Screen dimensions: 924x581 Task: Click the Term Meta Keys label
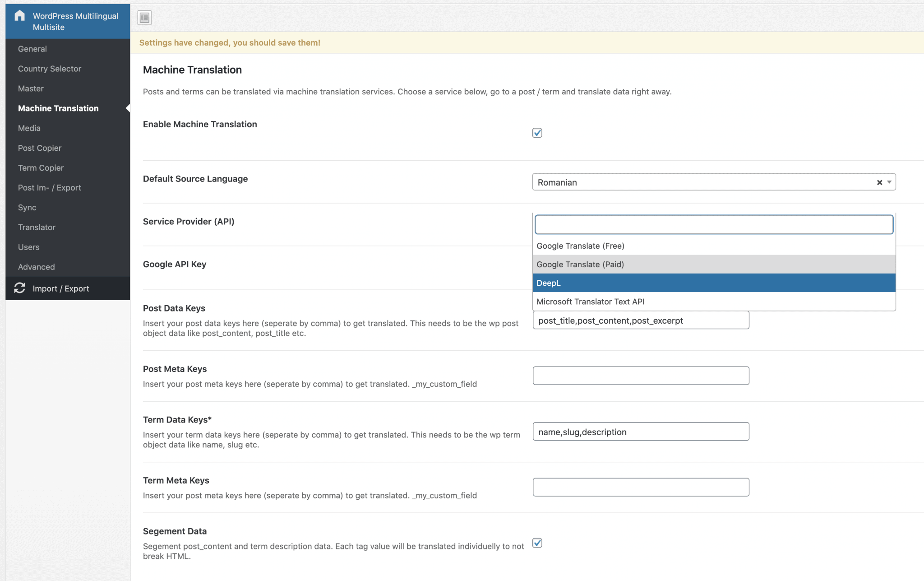tap(176, 480)
